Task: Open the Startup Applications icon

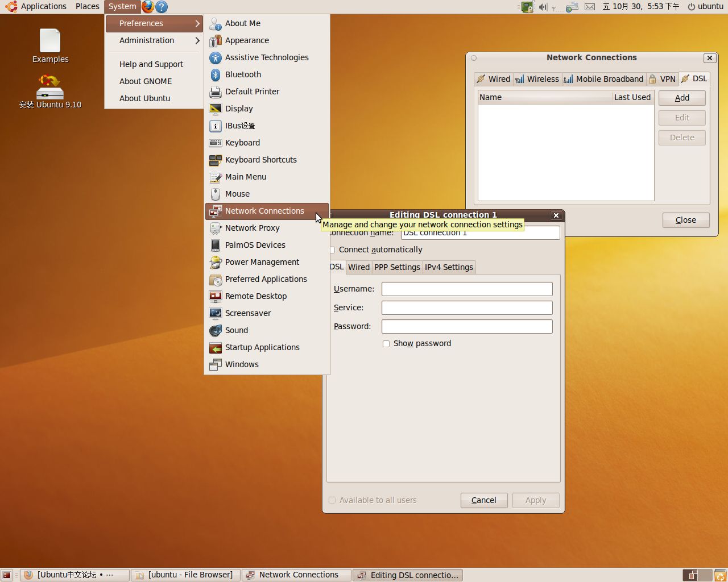Action: coord(215,348)
